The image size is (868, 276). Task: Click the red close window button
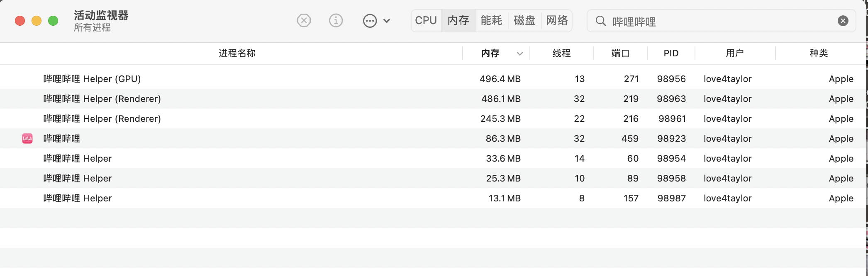(x=20, y=21)
